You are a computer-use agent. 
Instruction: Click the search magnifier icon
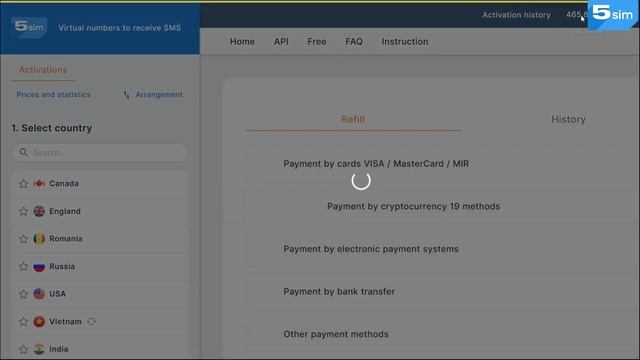coord(23,152)
